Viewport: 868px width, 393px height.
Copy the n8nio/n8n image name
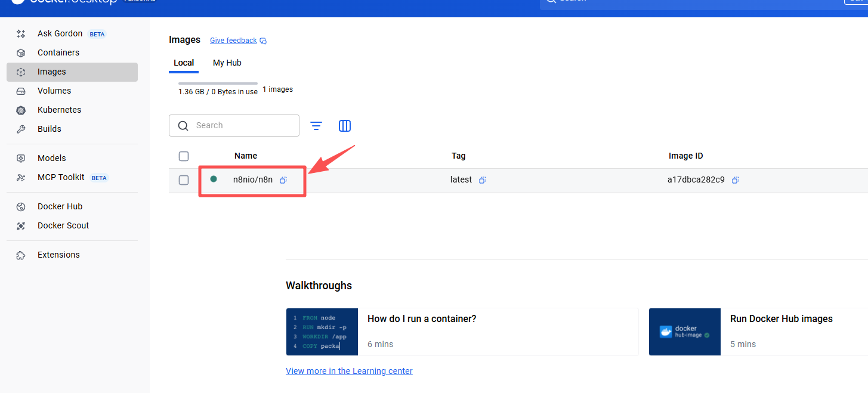[283, 180]
